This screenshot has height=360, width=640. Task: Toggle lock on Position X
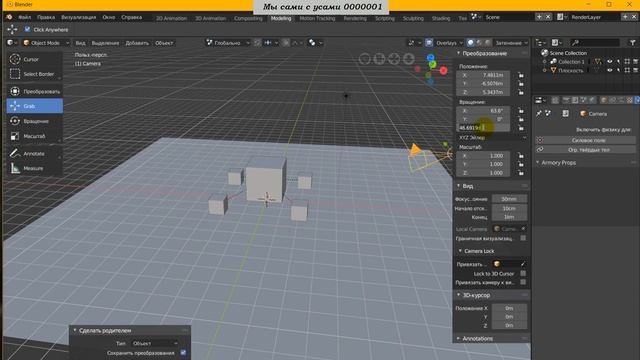pos(521,75)
